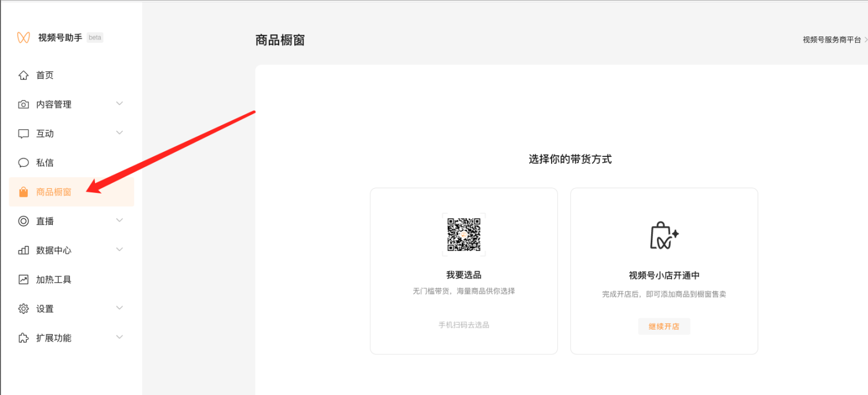Open the 私信 menu item
The height and width of the screenshot is (395, 868).
(x=71, y=163)
